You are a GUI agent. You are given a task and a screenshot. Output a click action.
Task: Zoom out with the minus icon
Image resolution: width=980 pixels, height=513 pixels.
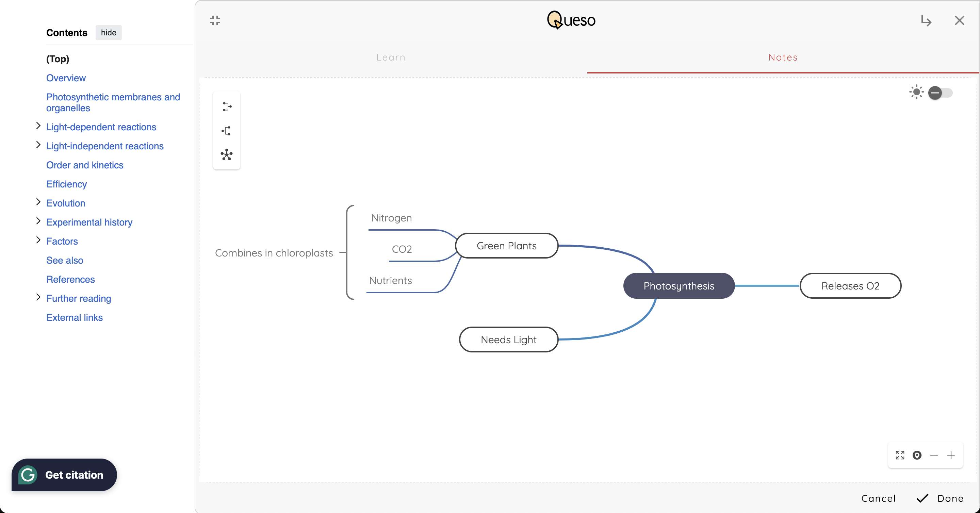(934, 455)
